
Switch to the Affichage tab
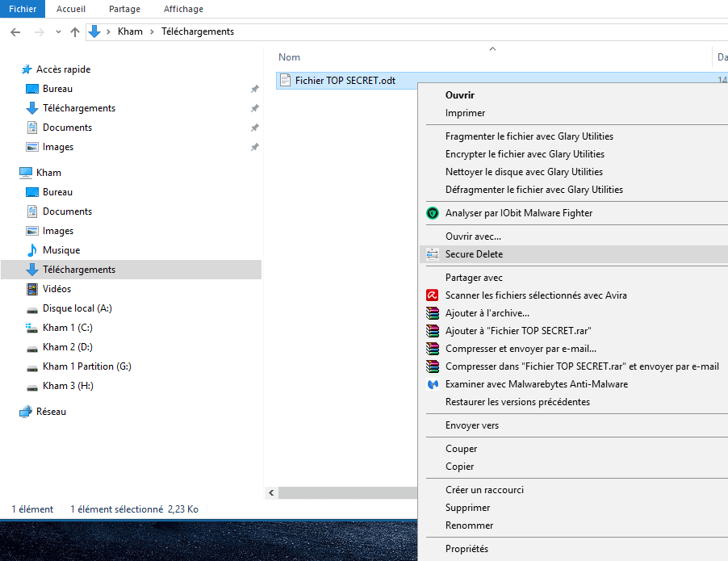coord(183,9)
